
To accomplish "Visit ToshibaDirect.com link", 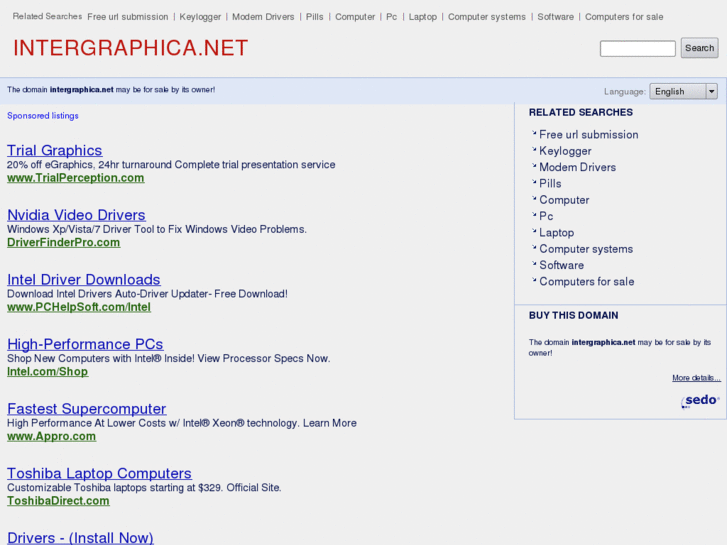I will tap(58, 501).
